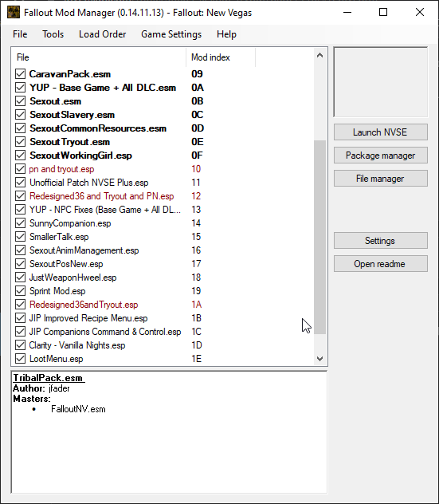The image size is (439, 504).
Task: Toggle pn and tryout.esp checkbox
Action: click(20, 169)
